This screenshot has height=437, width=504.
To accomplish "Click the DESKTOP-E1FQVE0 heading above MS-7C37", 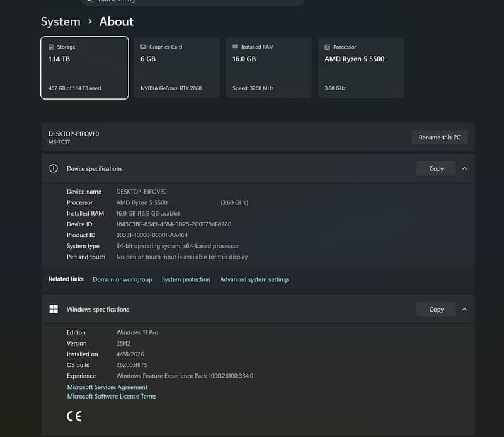I will tap(74, 134).
